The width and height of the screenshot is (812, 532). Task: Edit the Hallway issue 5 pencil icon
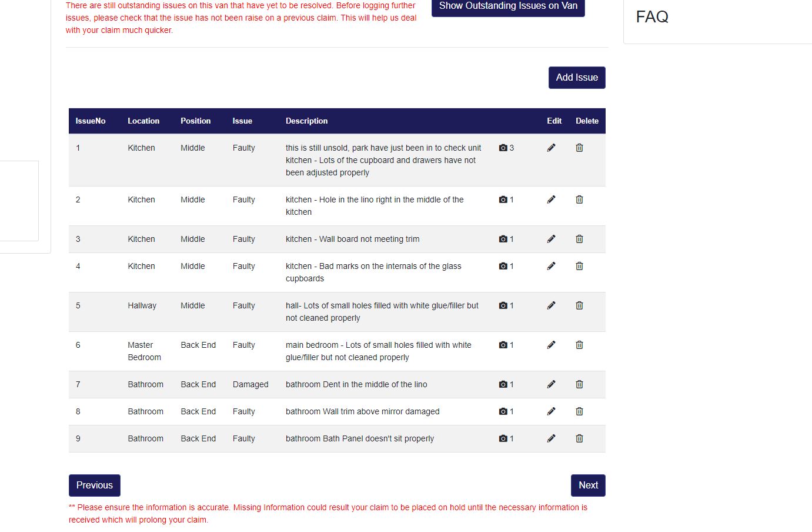pyautogui.click(x=551, y=305)
